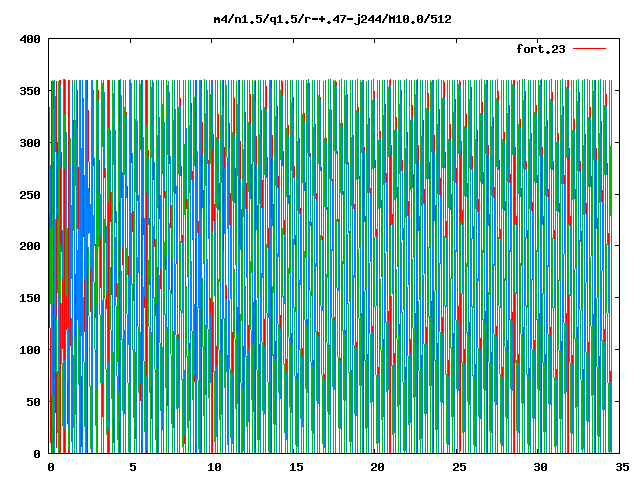Click the x-axis label 10

[x=214, y=467]
